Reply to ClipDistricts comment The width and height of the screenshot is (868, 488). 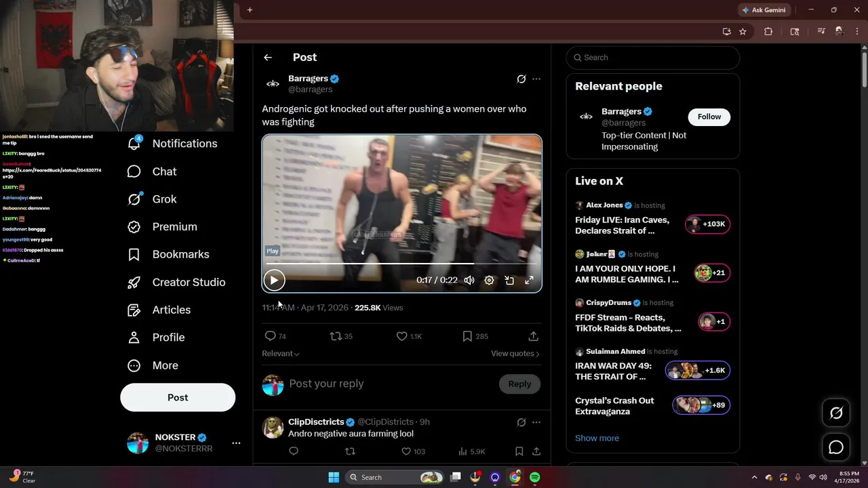pos(294,451)
